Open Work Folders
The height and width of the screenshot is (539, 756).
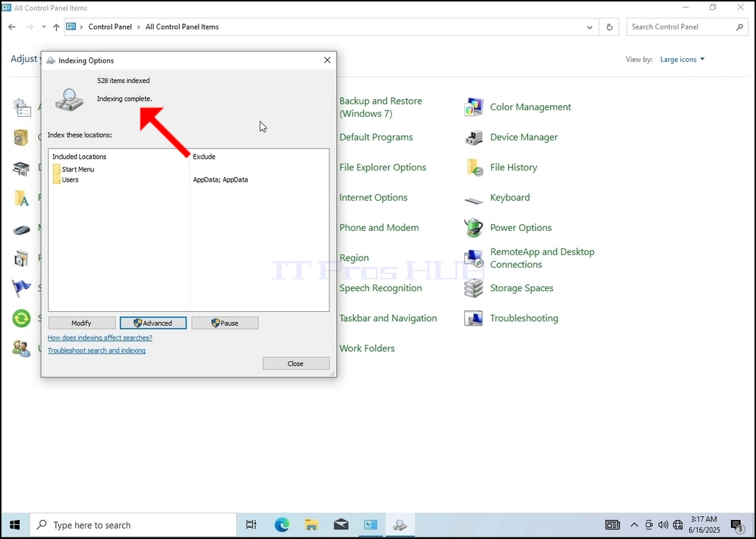tap(367, 348)
